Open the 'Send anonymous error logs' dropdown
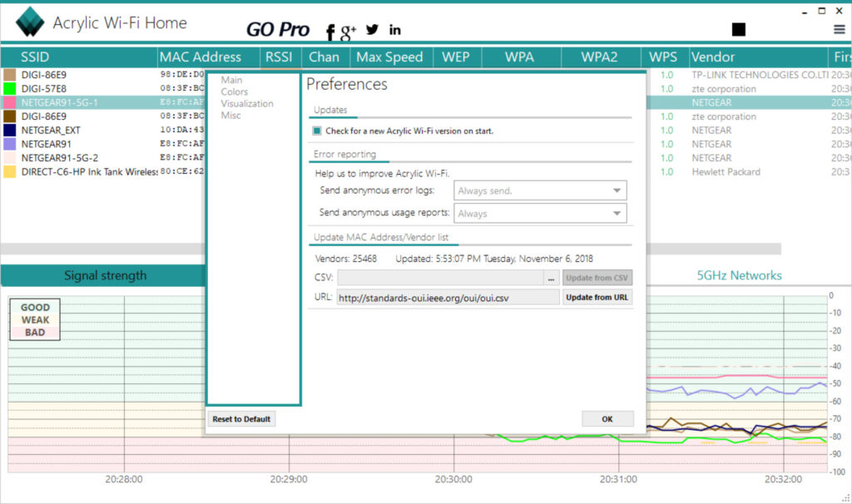 540,190
